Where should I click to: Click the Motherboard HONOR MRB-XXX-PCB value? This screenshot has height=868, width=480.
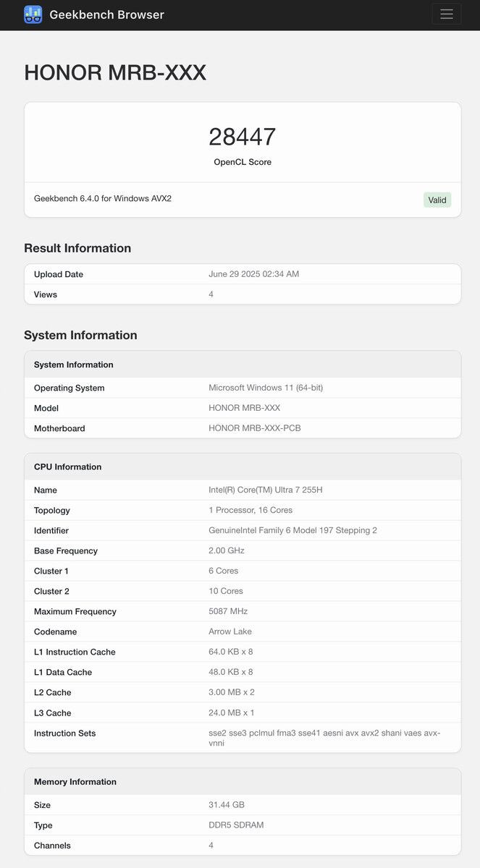pyautogui.click(x=255, y=428)
